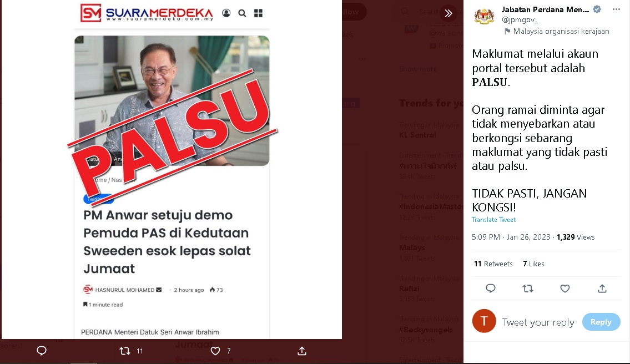Retweet using the icon in right panel
Screen dimensions: 630x364
tap(527, 289)
